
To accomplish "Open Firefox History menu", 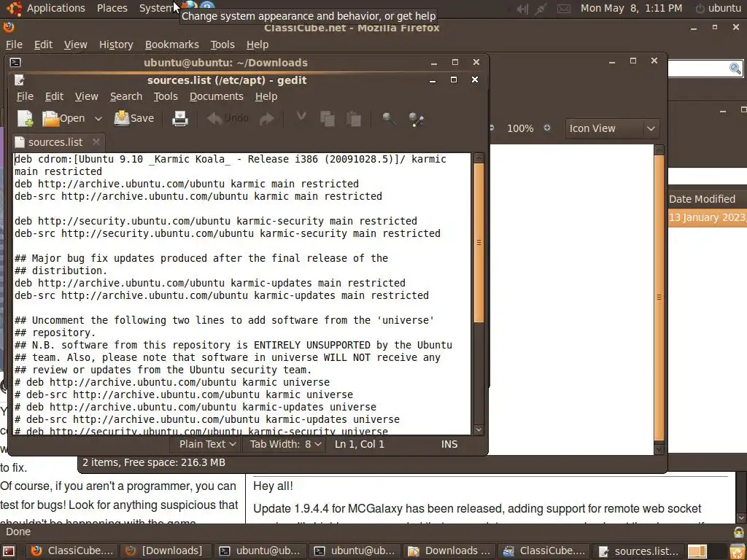I will pos(116,44).
